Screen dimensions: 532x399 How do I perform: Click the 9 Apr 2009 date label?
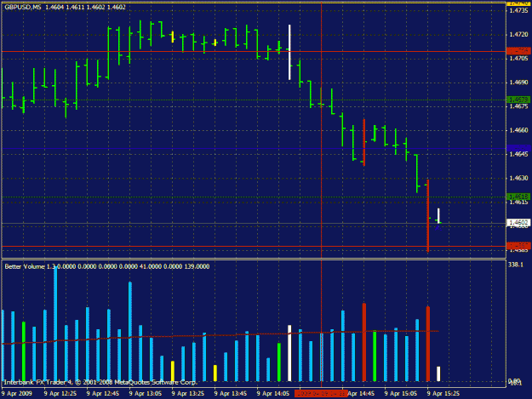pyautogui.click(x=17, y=394)
